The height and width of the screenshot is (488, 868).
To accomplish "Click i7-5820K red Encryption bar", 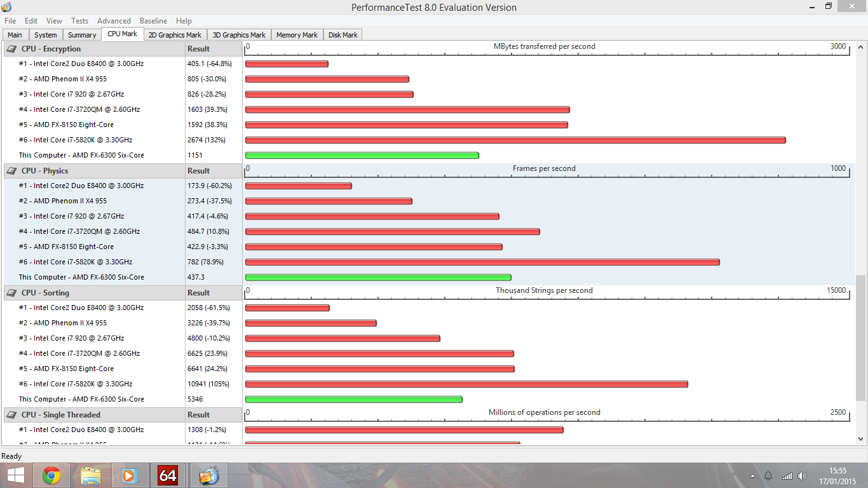I will click(515, 140).
